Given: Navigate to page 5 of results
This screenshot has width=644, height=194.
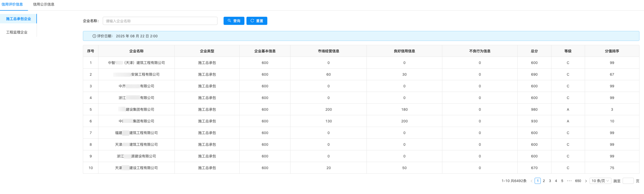Looking at the screenshot, I should pyautogui.click(x=562, y=181).
